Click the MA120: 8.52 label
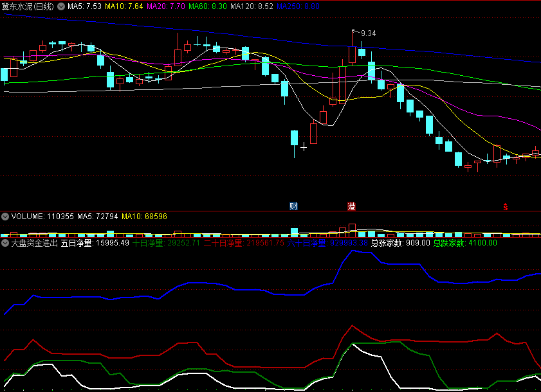The width and height of the screenshot is (541, 392). (252, 6)
